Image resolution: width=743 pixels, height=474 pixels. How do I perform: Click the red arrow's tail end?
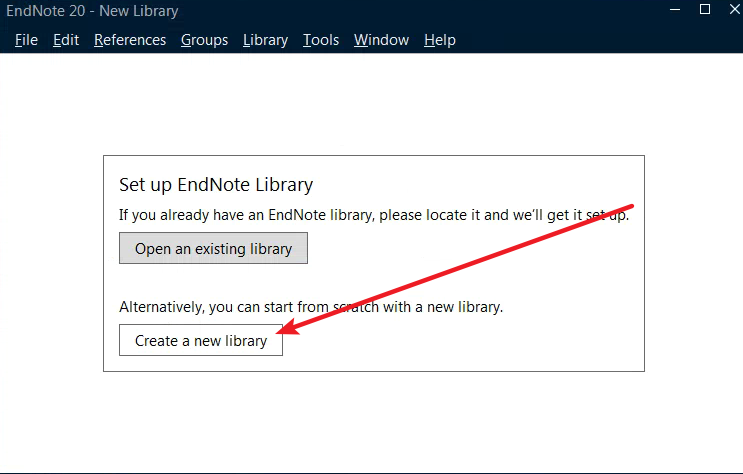[632, 206]
